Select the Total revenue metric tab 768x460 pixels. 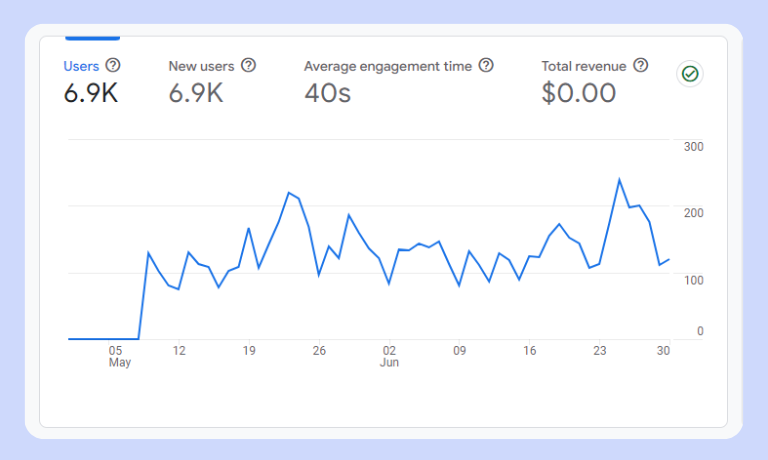[584, 66]
